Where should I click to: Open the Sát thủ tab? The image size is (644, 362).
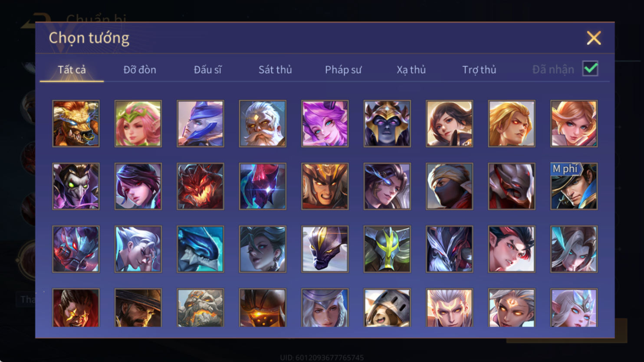[x=275, y=70]
